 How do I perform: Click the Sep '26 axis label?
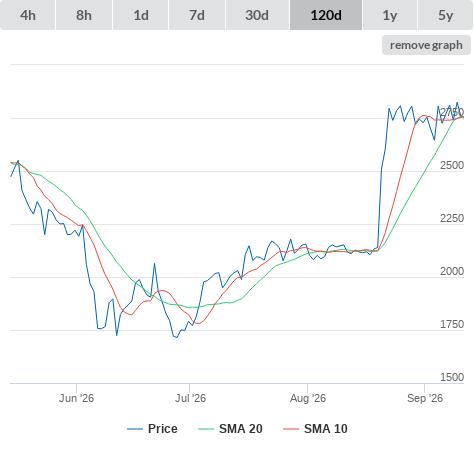point(425,398)
